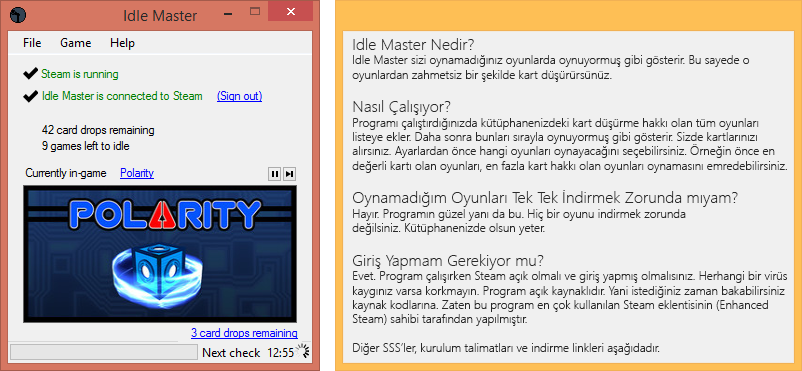
Task: Click the '42 card drops remaining' text
Action: [x=98, y=130]
